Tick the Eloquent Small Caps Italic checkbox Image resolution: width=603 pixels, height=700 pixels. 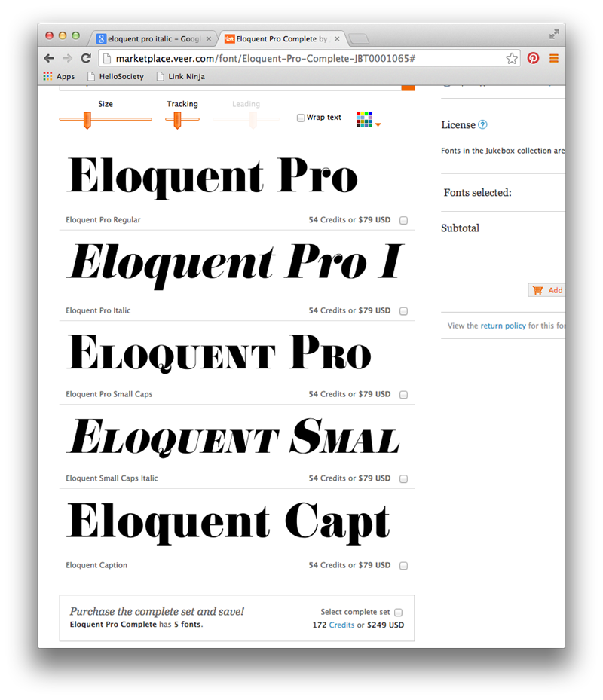[x=404, y=478]
